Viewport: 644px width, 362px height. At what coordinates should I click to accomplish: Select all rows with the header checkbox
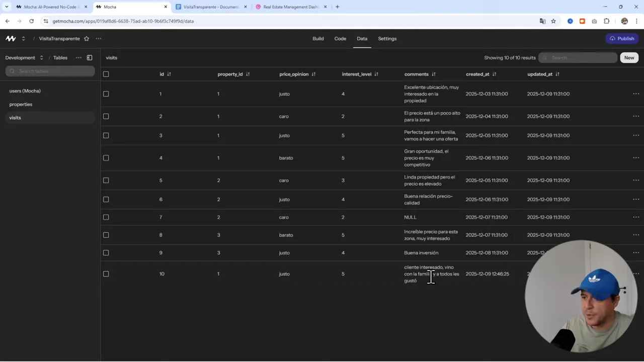[x=106, y=74]
